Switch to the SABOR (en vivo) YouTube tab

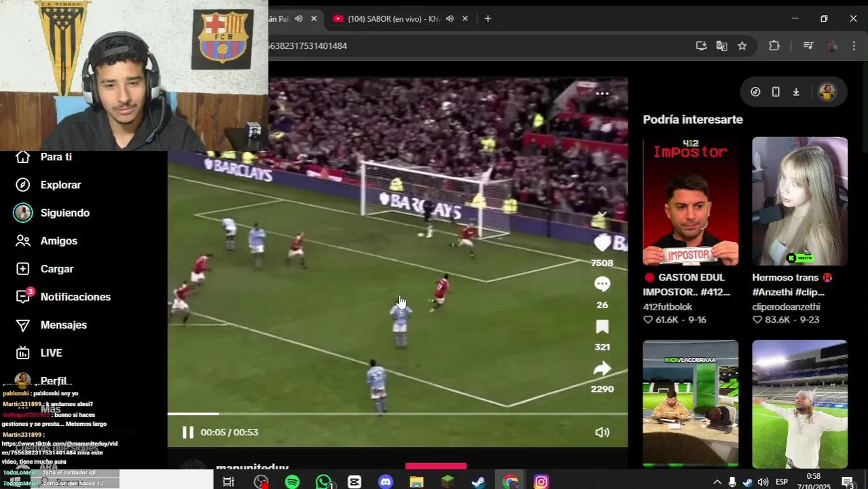(x=393, y=19)
